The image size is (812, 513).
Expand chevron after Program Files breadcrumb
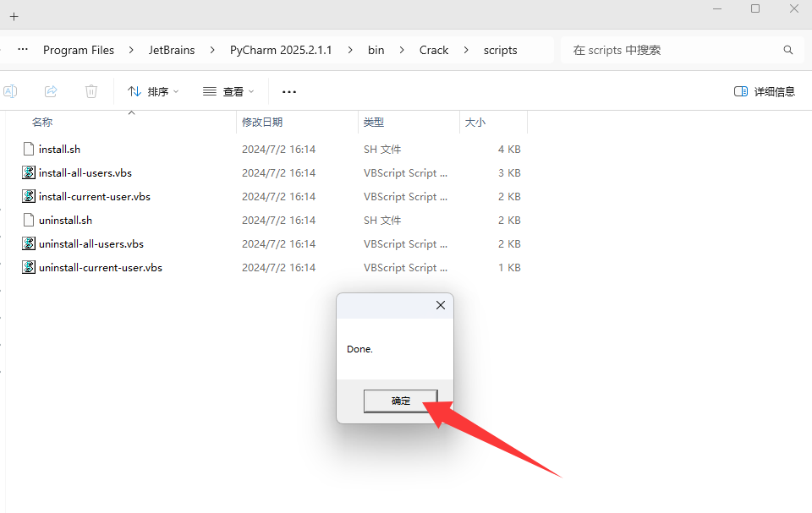131,50
